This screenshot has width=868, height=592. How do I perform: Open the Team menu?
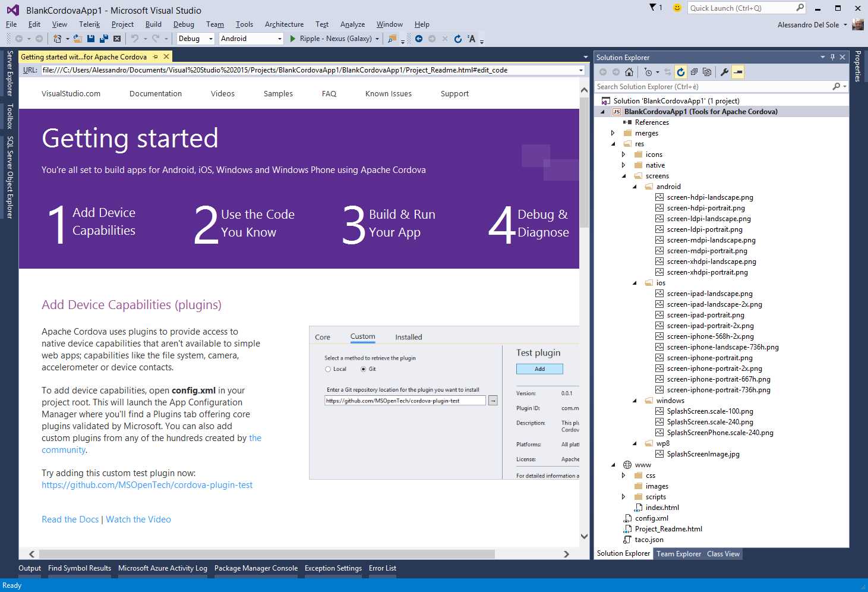point(214,24)
